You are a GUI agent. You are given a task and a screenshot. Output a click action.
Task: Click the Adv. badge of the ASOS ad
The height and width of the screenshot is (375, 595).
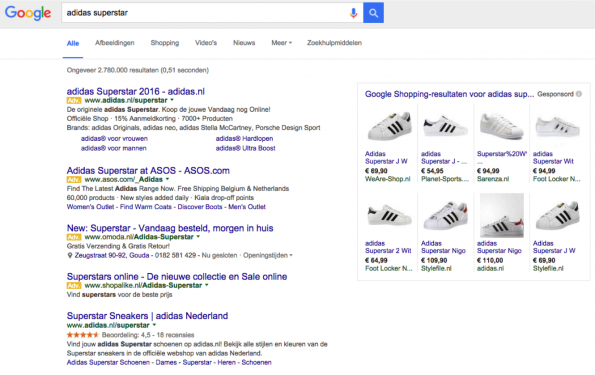[x=74, y=180]
